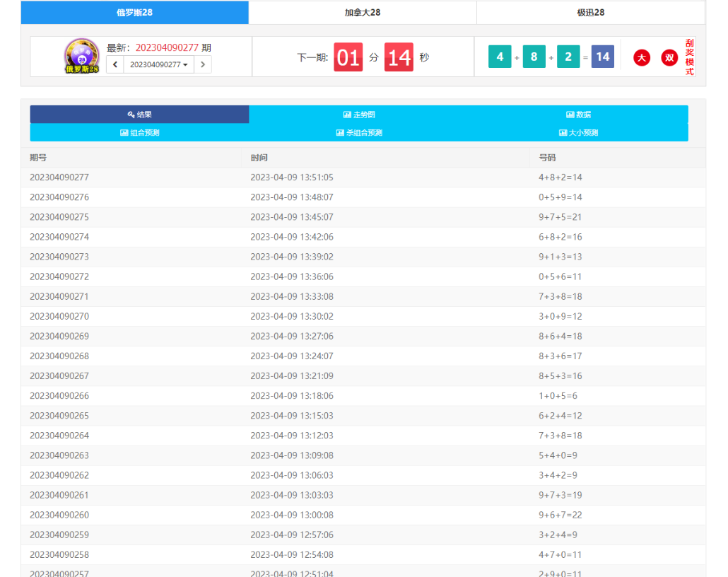The height and width of the screenshot is (577, 728).
Task: Click the result 8+5+3=16
Action: click(x=560, y=376)
